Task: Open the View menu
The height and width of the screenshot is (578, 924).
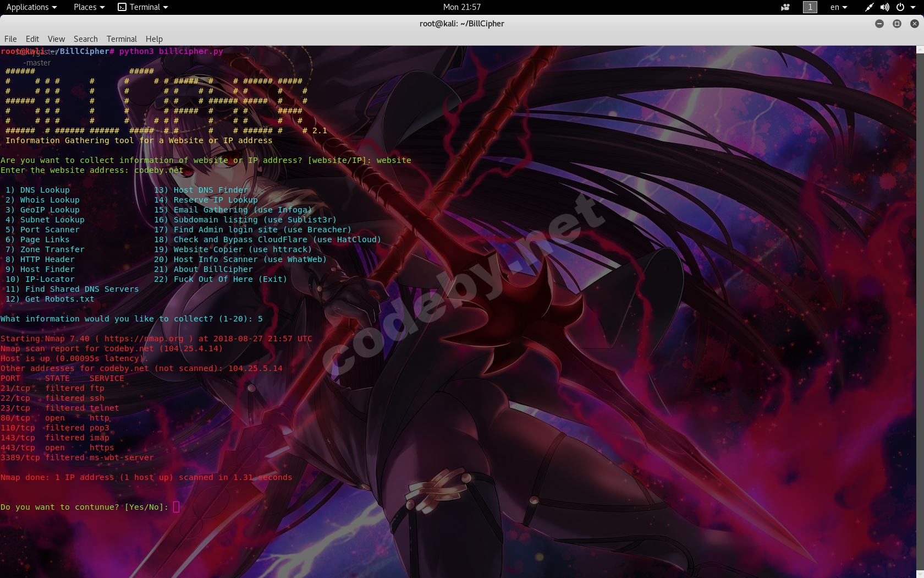Action: coord(56,39)
